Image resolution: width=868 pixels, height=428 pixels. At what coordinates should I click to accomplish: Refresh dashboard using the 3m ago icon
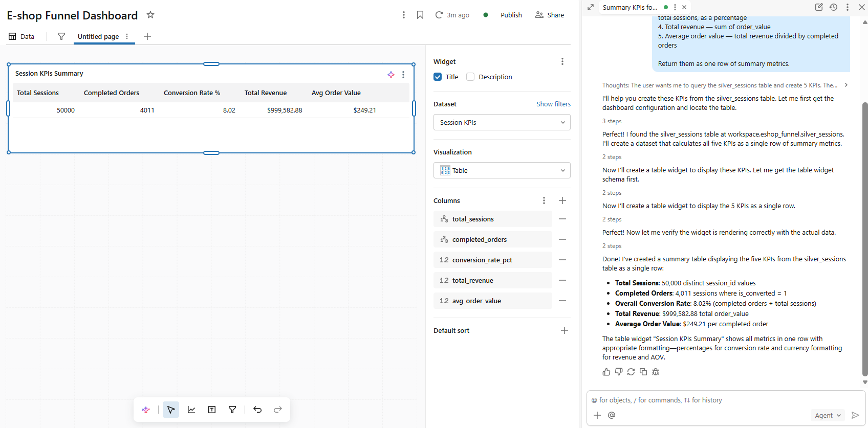pos(439,15)
